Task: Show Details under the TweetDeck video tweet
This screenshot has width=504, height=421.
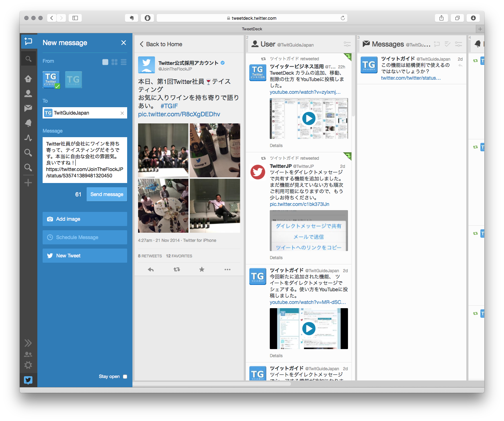Action: point(276,146)
